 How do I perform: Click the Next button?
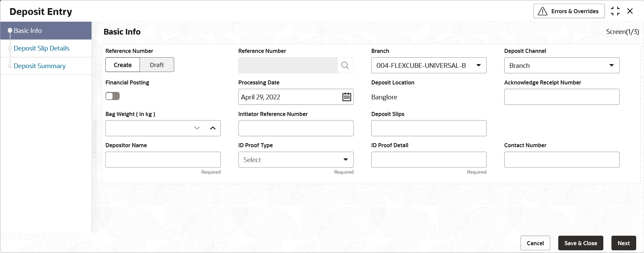(x=624, y=243)
